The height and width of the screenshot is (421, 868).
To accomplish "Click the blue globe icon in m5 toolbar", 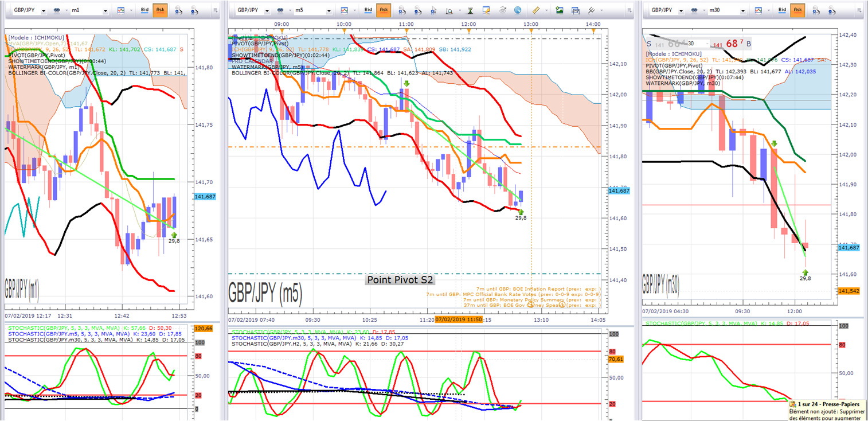I will [x=518, y=10].
